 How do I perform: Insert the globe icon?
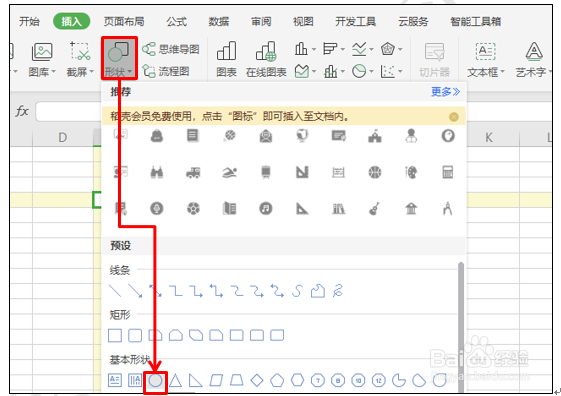302,136
